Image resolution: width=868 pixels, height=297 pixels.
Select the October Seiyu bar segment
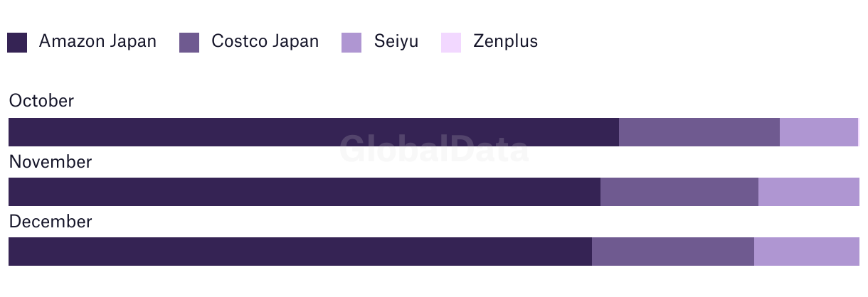click(819, 132)
